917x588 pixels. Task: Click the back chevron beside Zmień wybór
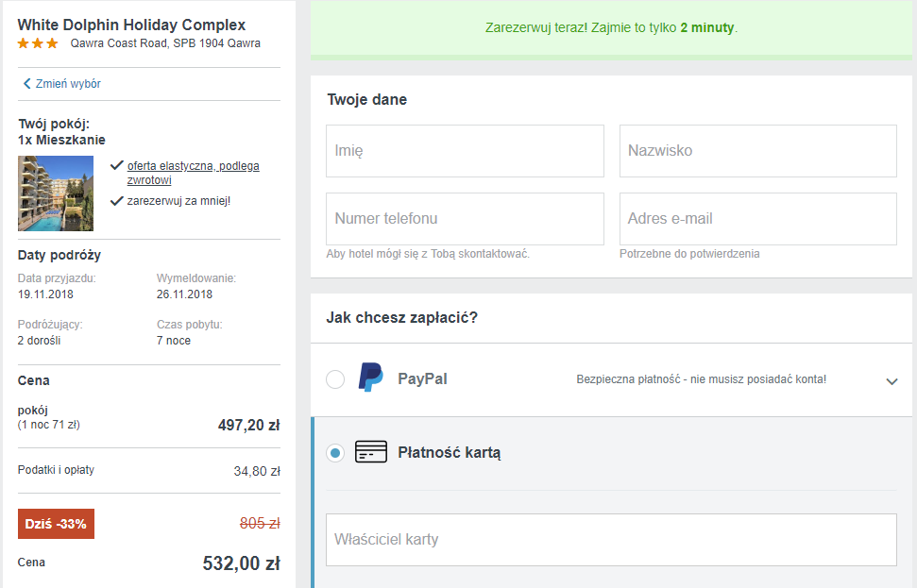(26, 84)
